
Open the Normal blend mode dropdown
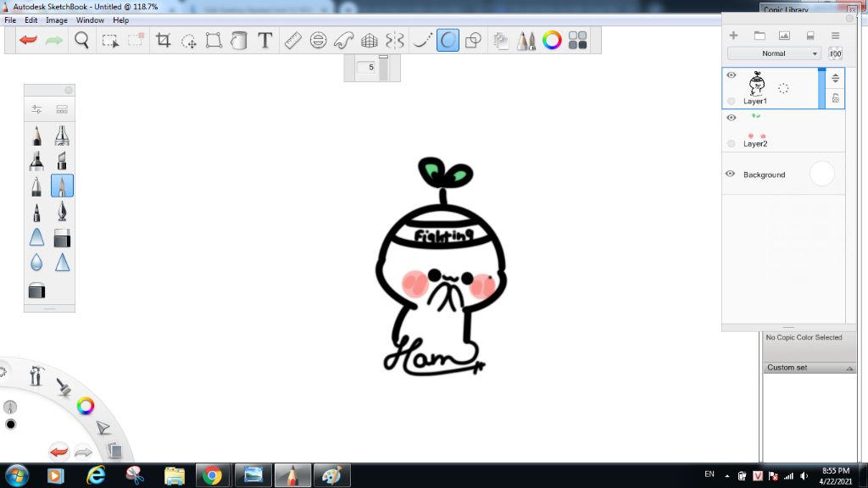point(774,53)
